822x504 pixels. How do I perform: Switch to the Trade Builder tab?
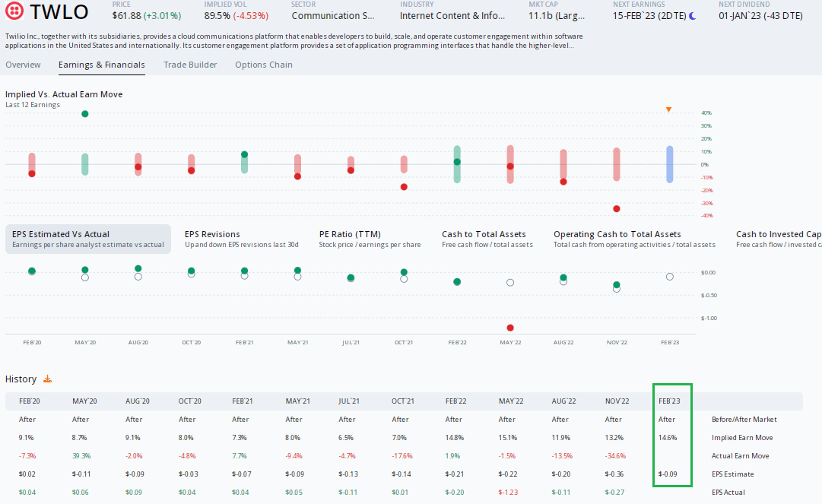tap(190, 65)
